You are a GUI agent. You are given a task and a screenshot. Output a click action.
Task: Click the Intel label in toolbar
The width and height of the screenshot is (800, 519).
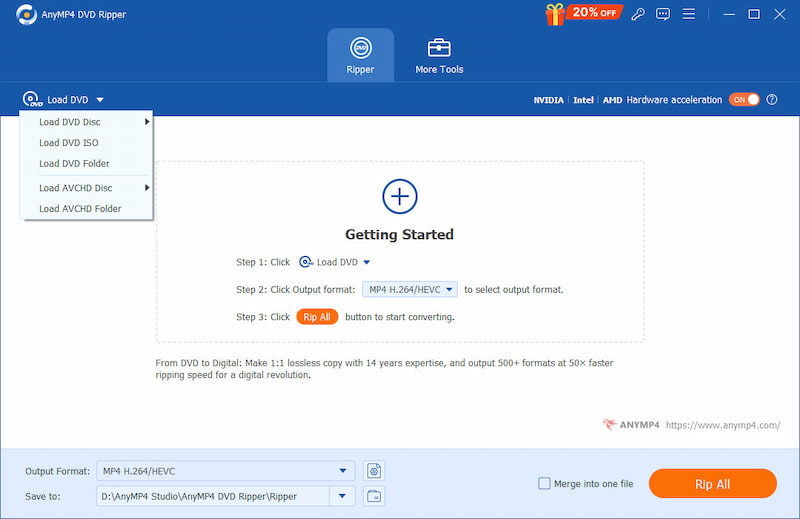[583, 100]
